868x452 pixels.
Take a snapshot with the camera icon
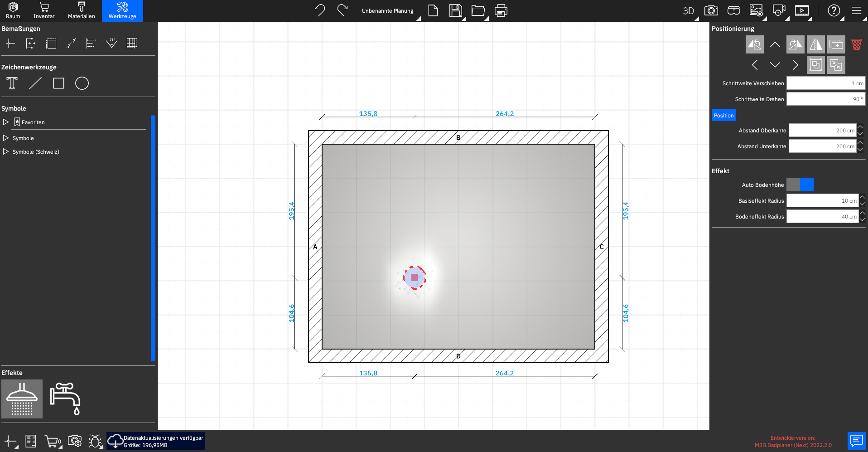tap(711, 10)
